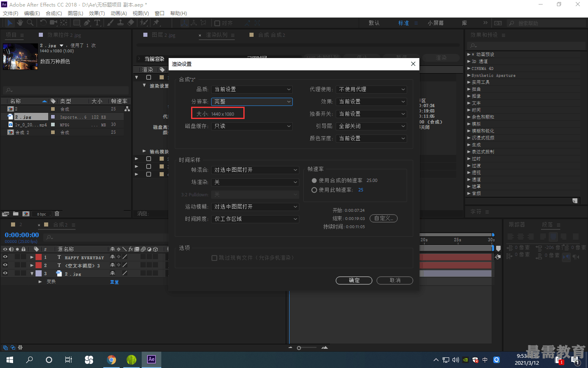Select the Hand tool
The width and height of the screenshot is (588, 368).
20,23
